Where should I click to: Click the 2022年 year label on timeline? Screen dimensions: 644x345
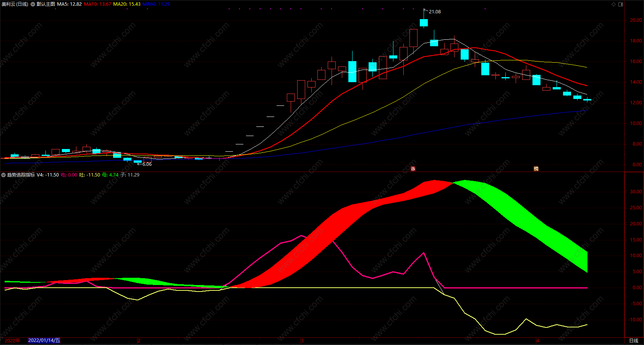(13, 340)
